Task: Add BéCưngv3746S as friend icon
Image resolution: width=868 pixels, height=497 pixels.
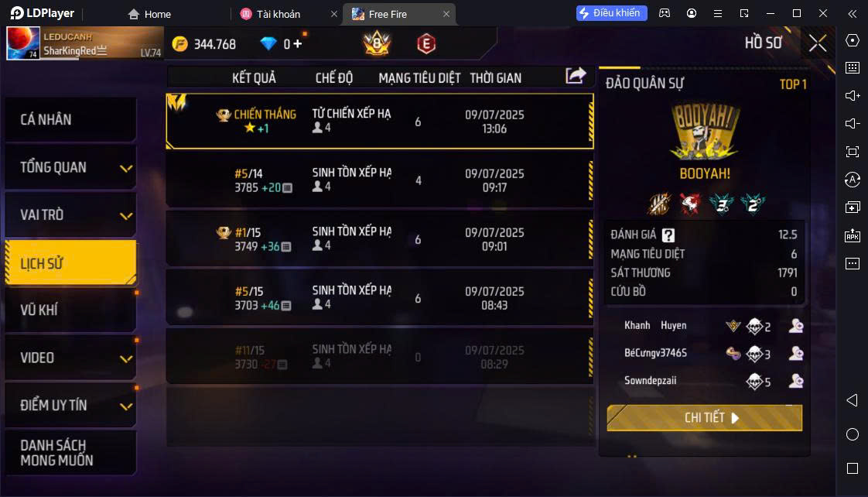Action: click(796, 353)
